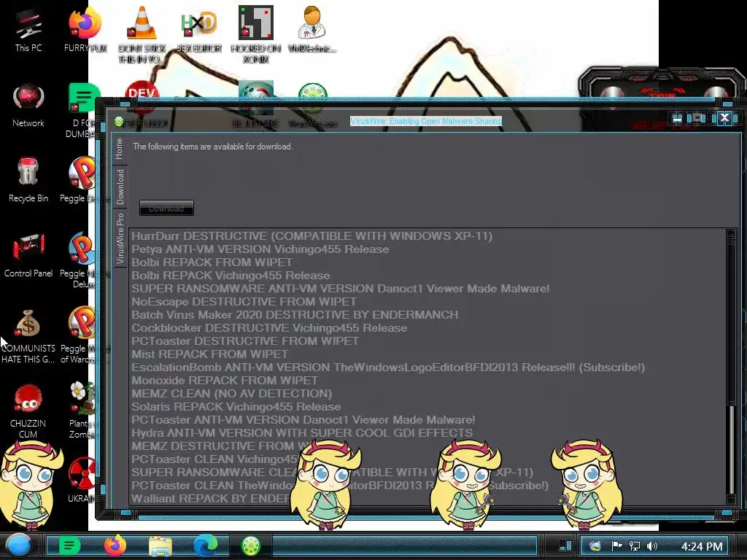Open the Action Center flag tray icon
This screenshot has height=560, width=747.
pos(616,546)
